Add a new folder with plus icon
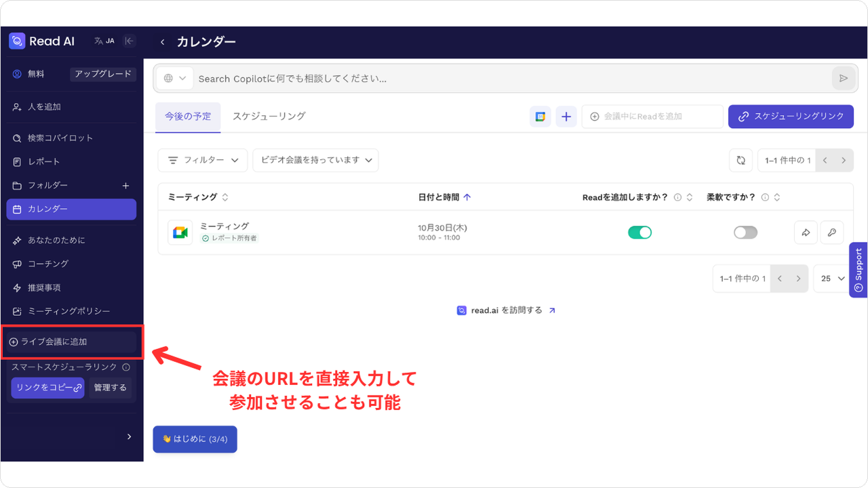Image resolution: width=868 pixels, height=488 pixels. (x=125, y=186)
